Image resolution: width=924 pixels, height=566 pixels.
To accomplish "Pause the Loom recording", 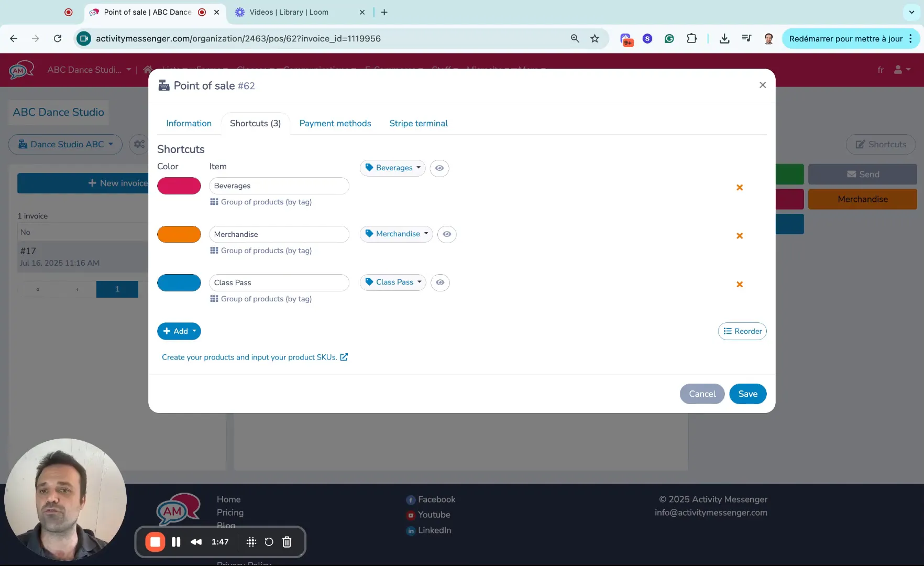I will (x=176, y=542).
